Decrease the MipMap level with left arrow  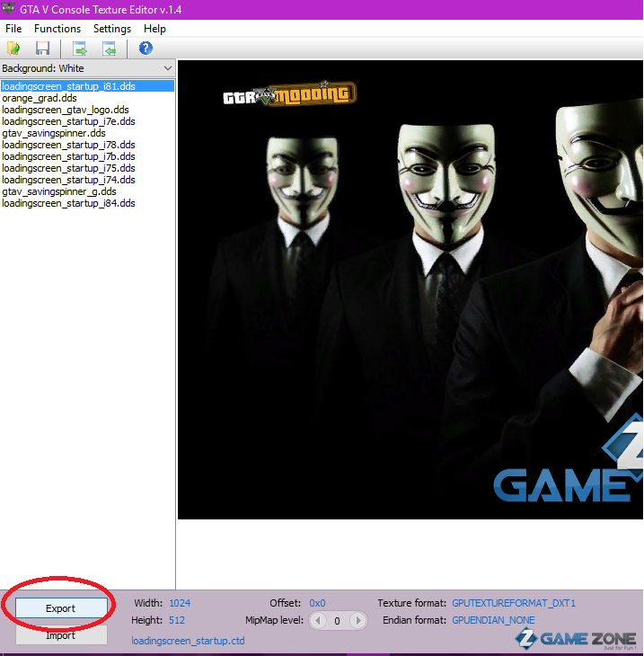coord(318,620)
